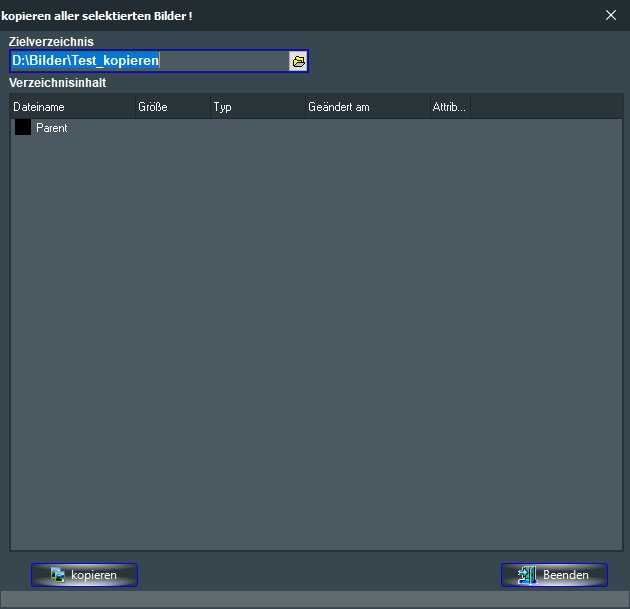
Task: Click the status bar at the bottom
Action: pyautogui.click(x=315, y=600)
